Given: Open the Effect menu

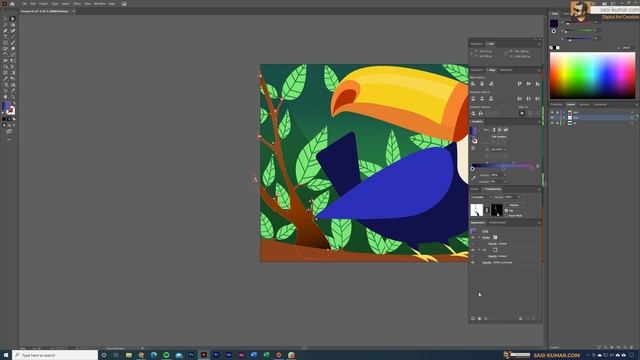Looking at the screenshot, I should (x=77, y=4).
